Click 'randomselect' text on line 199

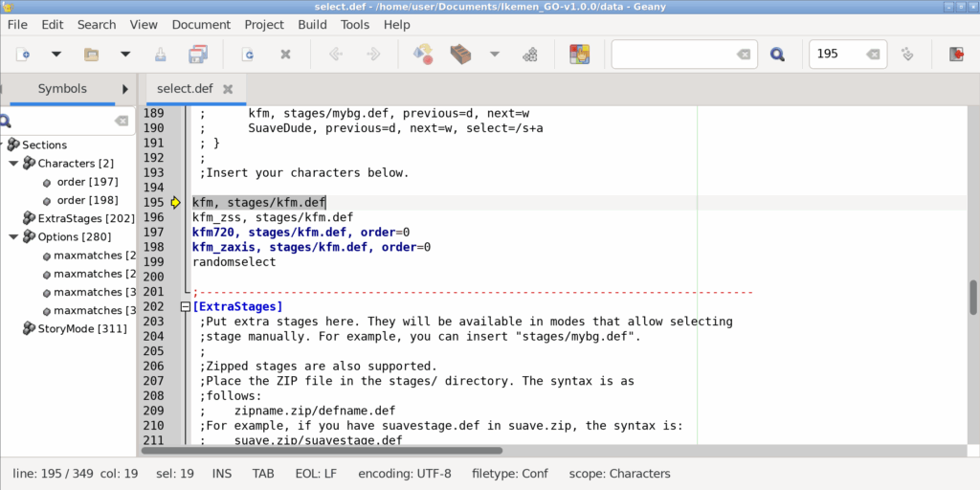click(234, 262)
